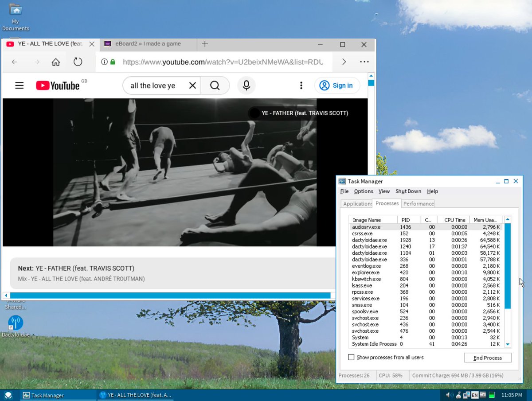
Task: Select the Processes tab
Action: click(x=387, y=203)
